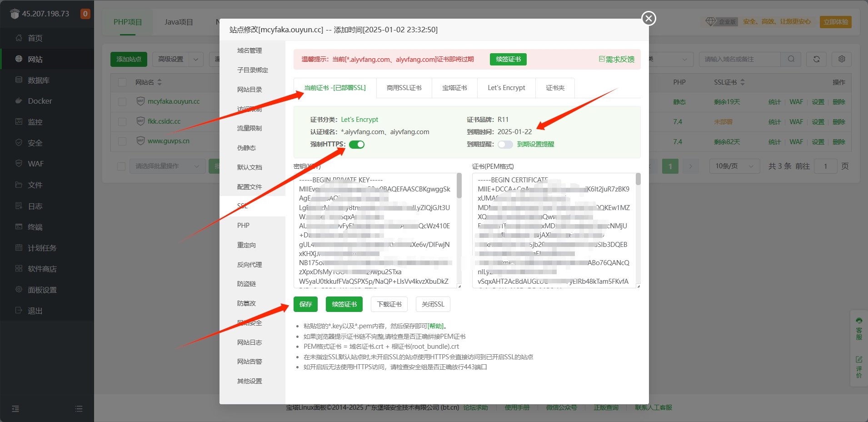Click the domain search input field

741,59
